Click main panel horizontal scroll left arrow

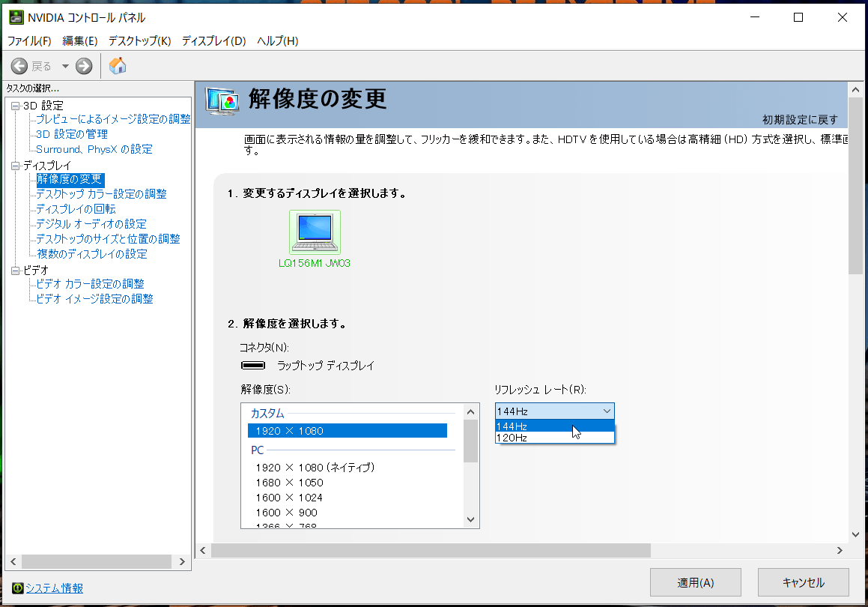pyautogui.click(x=203, y=550)
